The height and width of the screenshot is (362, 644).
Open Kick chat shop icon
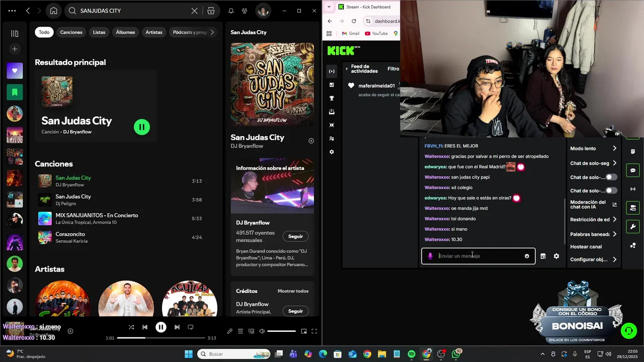543,256
